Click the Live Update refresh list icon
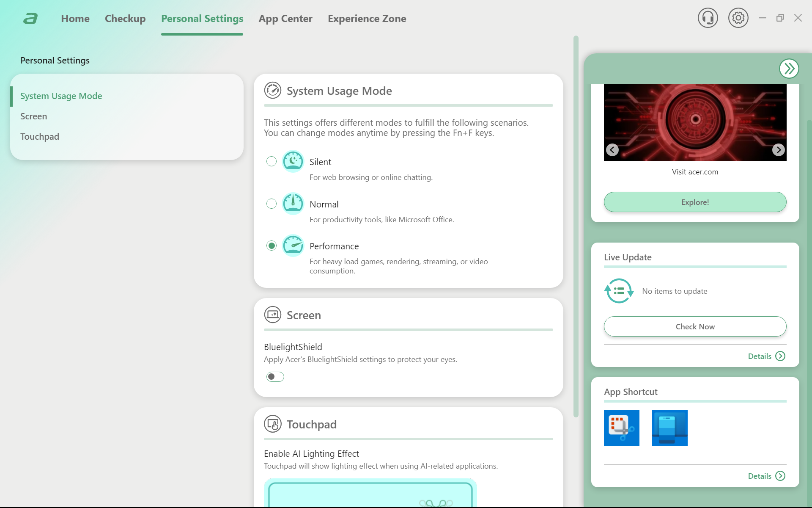Image resolution: width=812 pixels, height=508 pixels. tap(619, 291)
